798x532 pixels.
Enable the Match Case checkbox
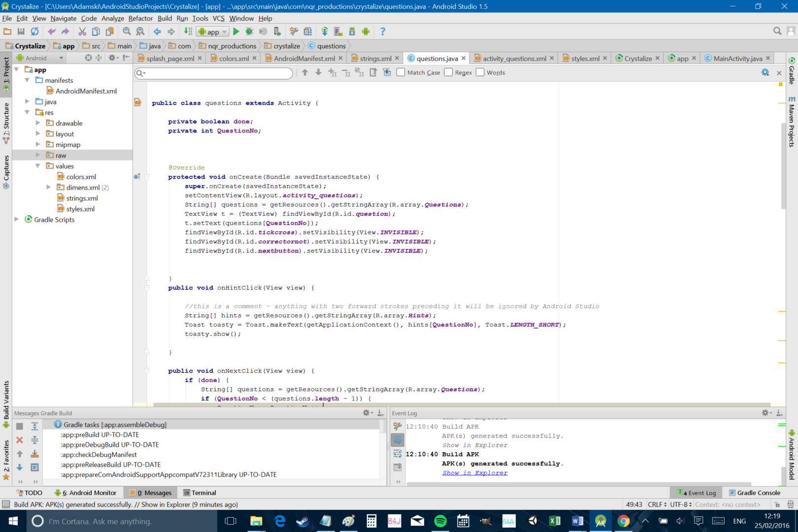click(401, 72)
